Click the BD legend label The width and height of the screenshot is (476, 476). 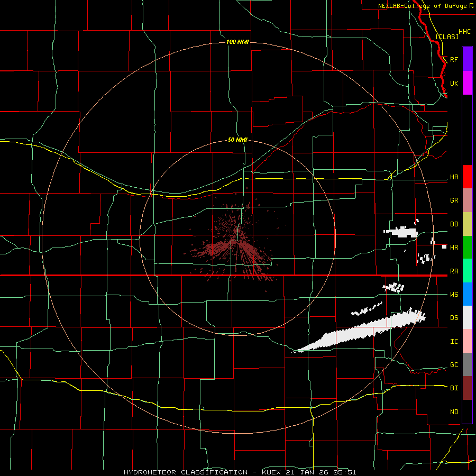coord(454,224)
